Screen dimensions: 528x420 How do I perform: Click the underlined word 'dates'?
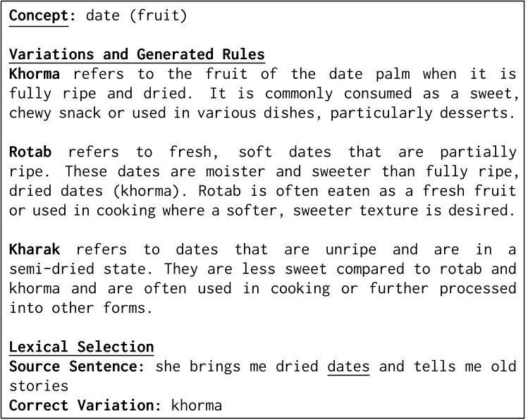[x=349, y=366]
